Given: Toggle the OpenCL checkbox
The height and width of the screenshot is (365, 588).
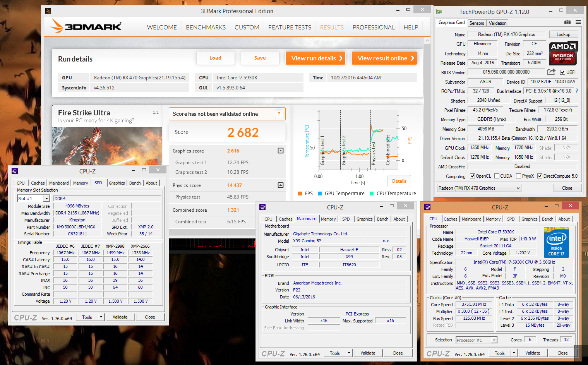Looking at the screenshot, I should [x=472, y=176].
